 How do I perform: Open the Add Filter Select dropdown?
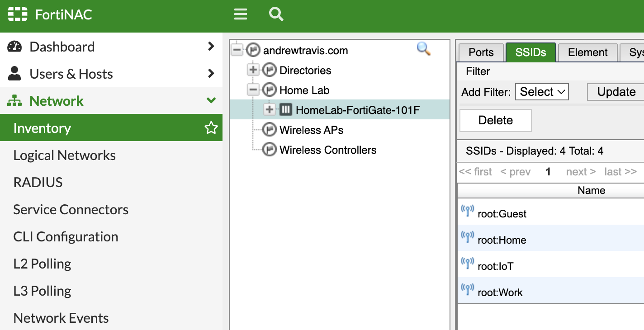click(542, 92)
